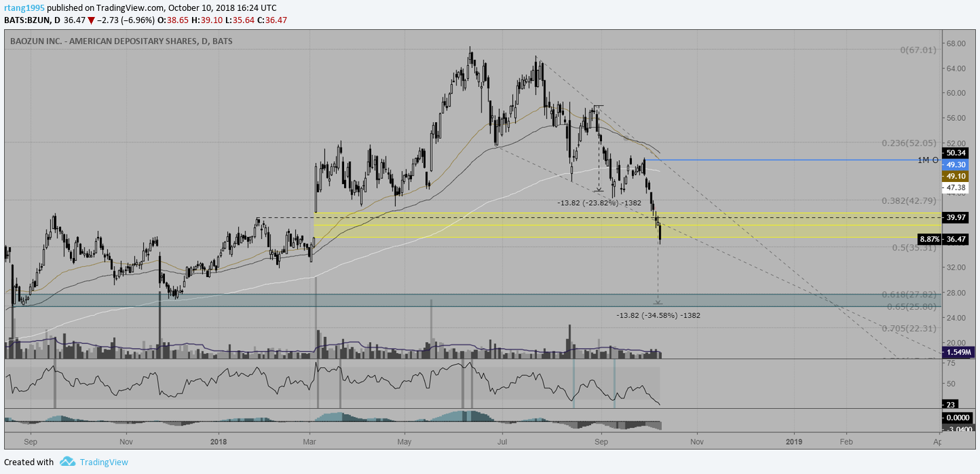Image resolution: width=980 pixels, height=474 pixels.
Task: Click the 39.97 dashed line price tag
Action: pyautogui.click(x=956, y=217)
